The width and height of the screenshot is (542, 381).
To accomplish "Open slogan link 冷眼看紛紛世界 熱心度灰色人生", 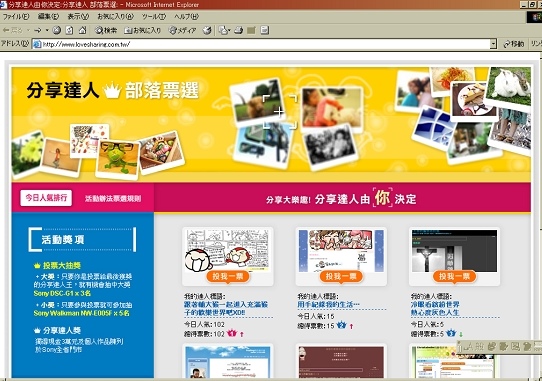I will click(x=435, y=308).
